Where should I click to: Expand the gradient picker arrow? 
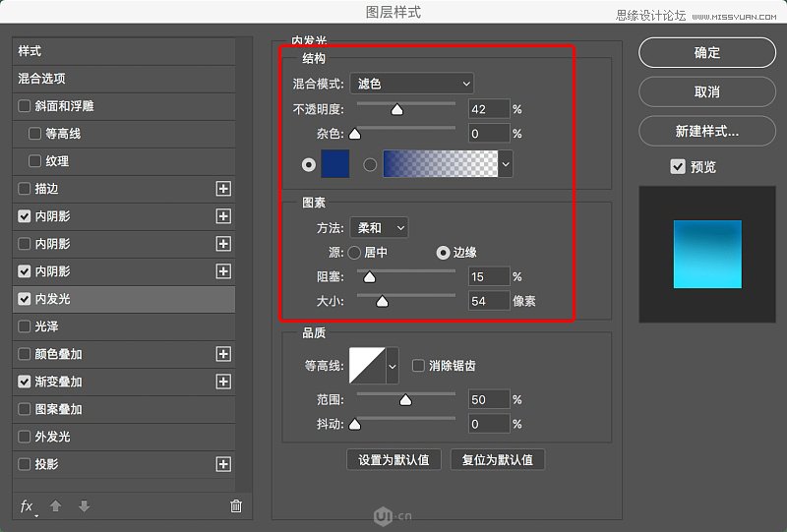[506, 164]
